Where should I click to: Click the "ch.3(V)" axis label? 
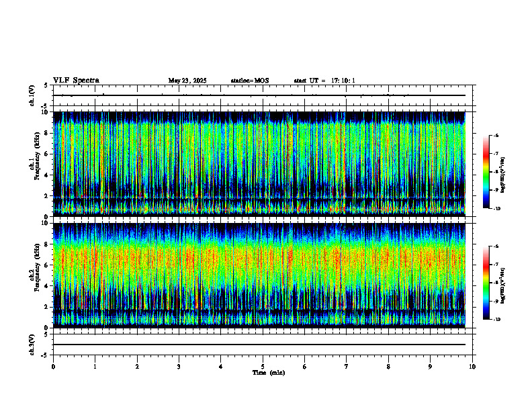tap(32, 345)
